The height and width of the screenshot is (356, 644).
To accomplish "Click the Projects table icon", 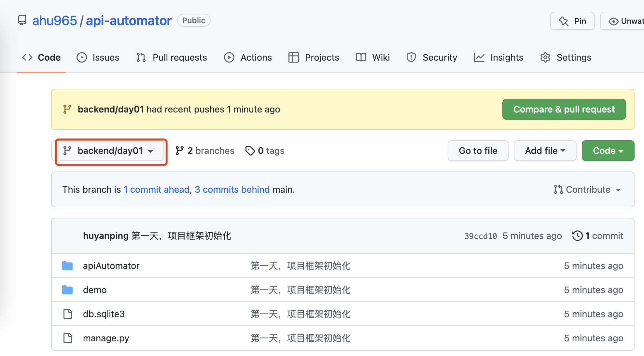I will pos(293,57).
